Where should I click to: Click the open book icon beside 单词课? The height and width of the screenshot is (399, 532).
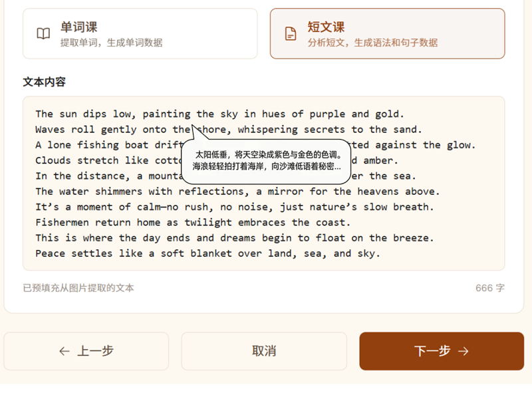pos(43,34)
